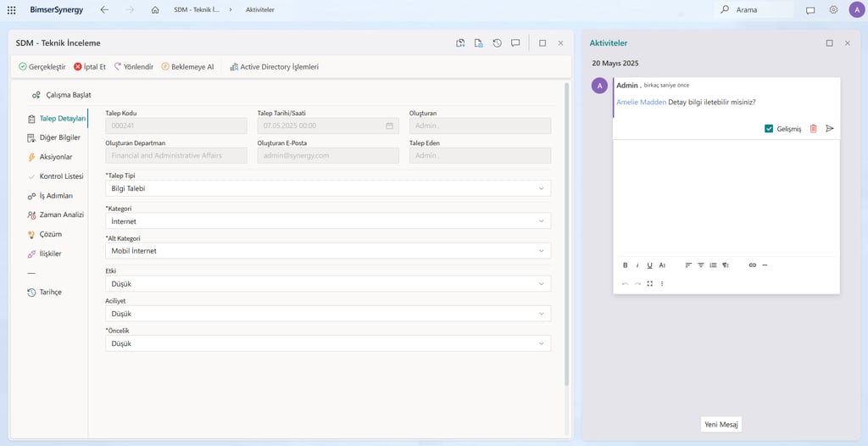Align text left in message editor
Viewport: 868px width, 446px height.
coord(688,265)
